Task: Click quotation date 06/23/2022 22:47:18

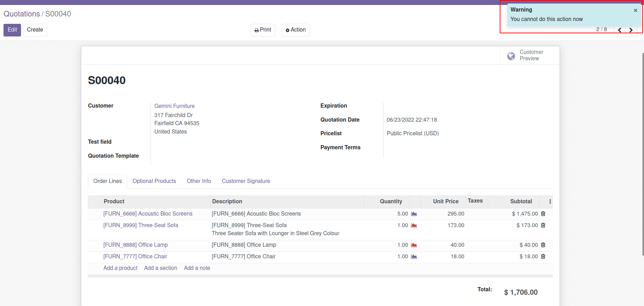Action: [412, 120]
